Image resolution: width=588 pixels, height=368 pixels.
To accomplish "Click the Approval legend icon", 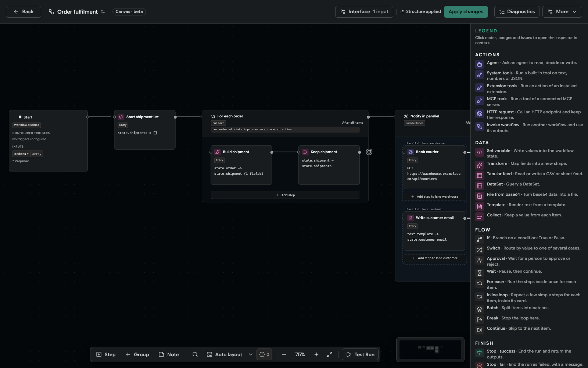I will [x=480, y=260].
